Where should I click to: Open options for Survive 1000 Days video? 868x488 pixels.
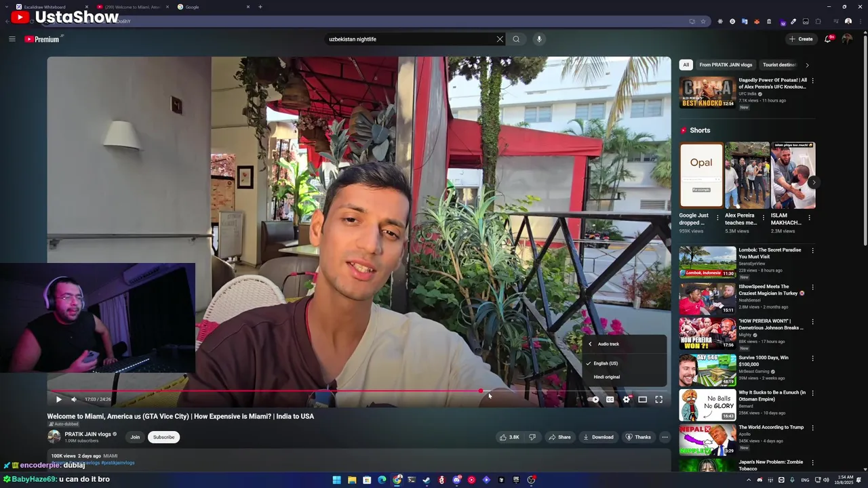pos(812,359)
